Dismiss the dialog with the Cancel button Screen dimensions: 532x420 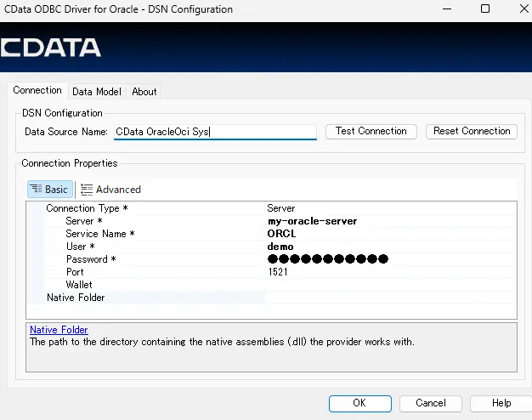[x=431, y=403]
